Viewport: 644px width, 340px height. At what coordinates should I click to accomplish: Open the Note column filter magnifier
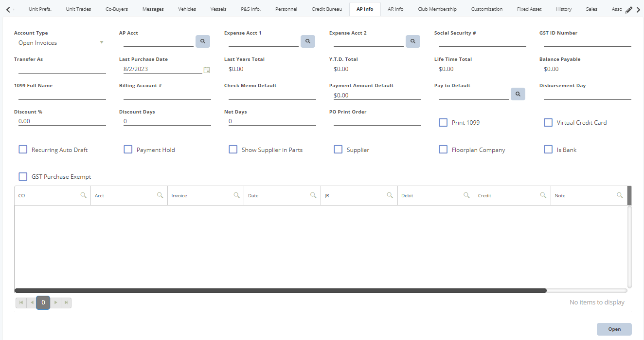coord(620,195)
